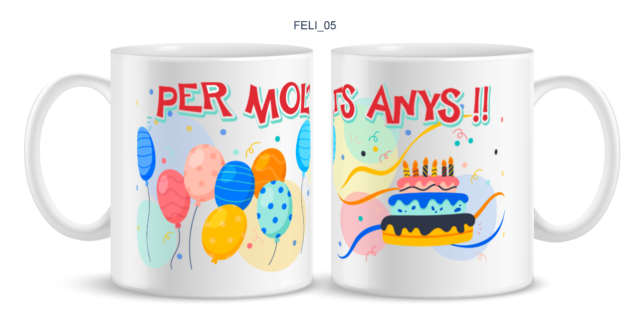Click the pink polka-dot balloon
Image resolution: width=644 pixels, height=335 pixels.
click(x=203, y=172)
